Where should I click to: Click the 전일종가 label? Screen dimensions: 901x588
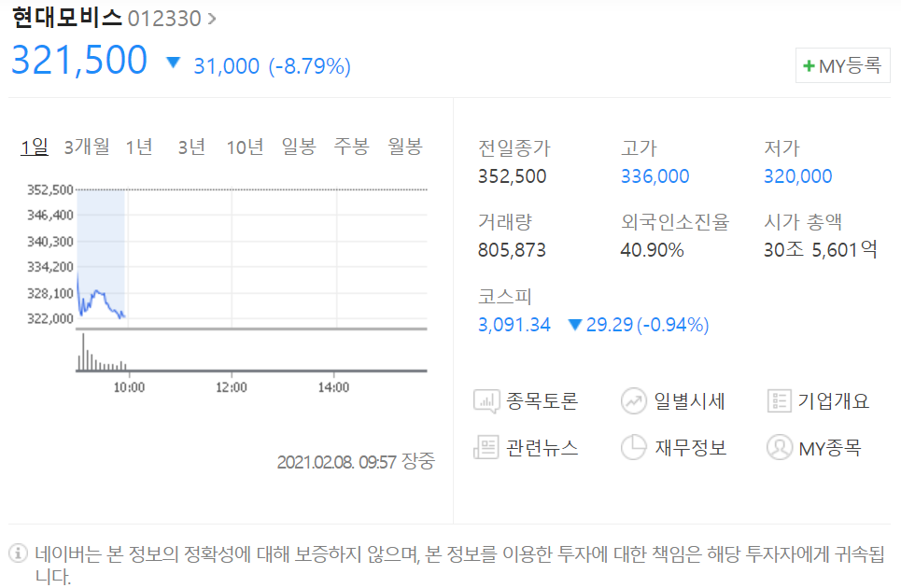click(x=514, y=148)
